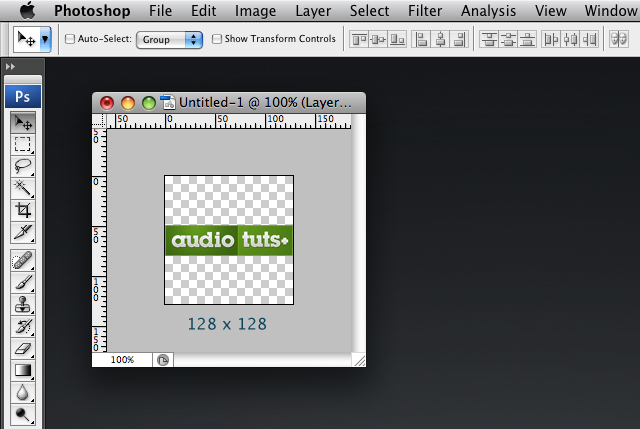640x429 pixels.
Task: Click the Untitled-1 @ 100% window title
Action: tap(265, 102)
